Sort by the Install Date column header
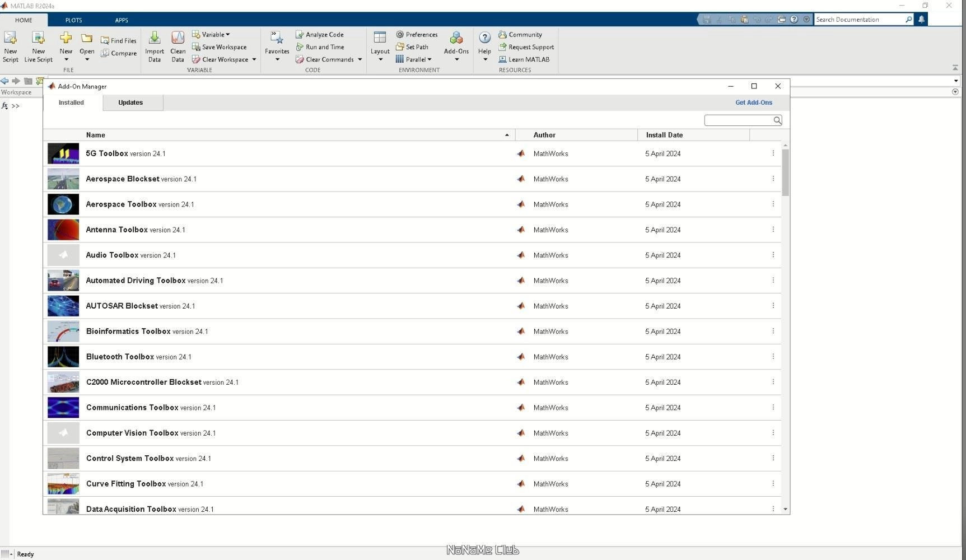This screenshot has width=966, height=560. click(694, 135)
